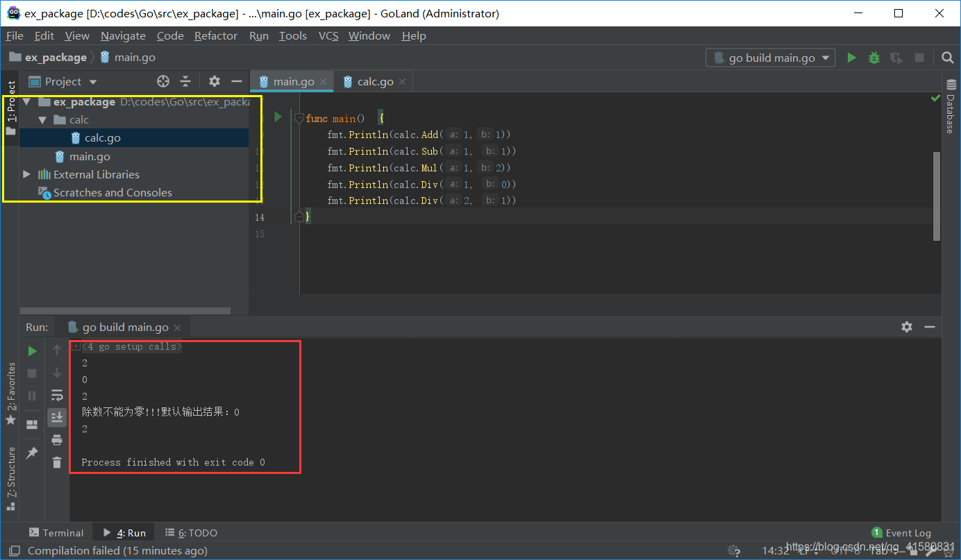This screenshot has height=560, width=961.
Task: Click the ex_package breadcrumb in the navigation bar
Action: pos(49,58)
